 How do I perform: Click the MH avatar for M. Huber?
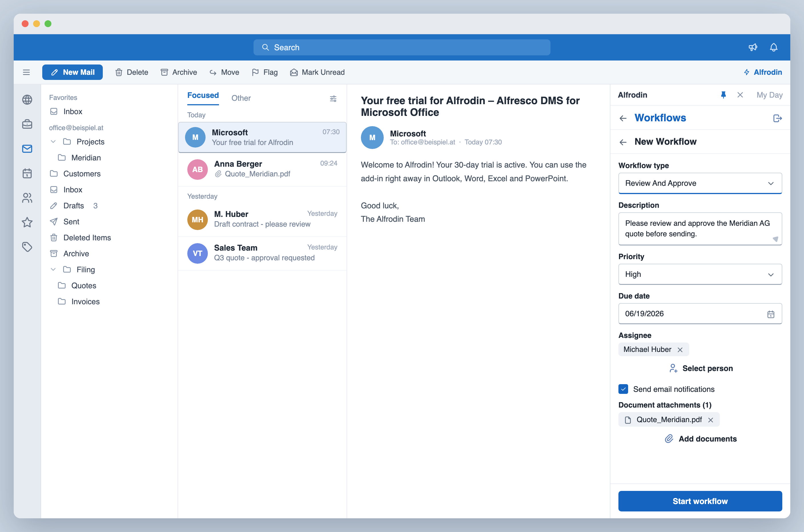pyautogui.click(x=198, y=219)
